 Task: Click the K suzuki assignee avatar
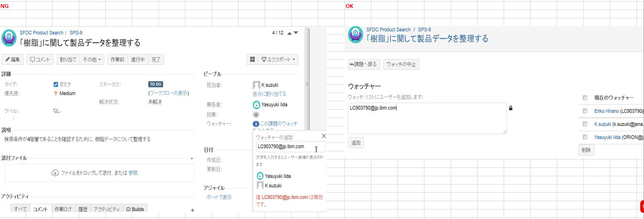(256, 85)
